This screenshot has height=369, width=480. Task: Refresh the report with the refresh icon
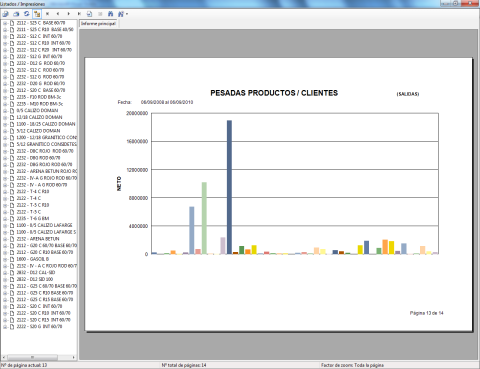click(x=26, y=14)
